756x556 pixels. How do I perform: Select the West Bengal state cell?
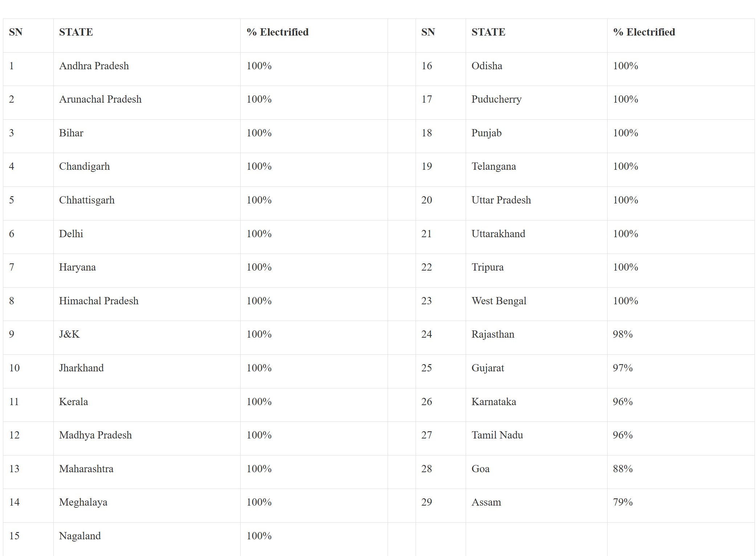point(499,301)
